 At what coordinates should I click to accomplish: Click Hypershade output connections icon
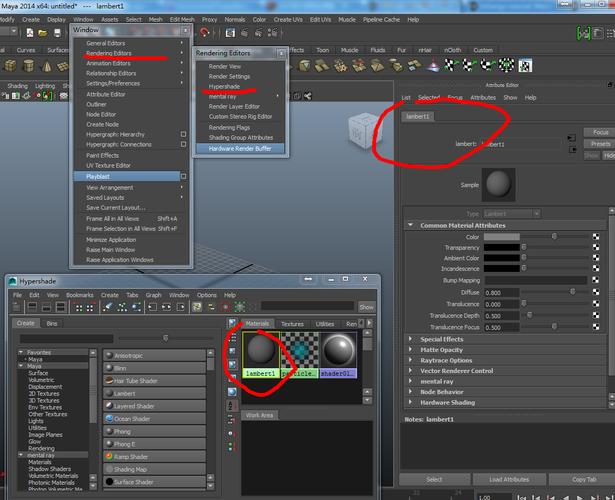(x=180, y=307)
